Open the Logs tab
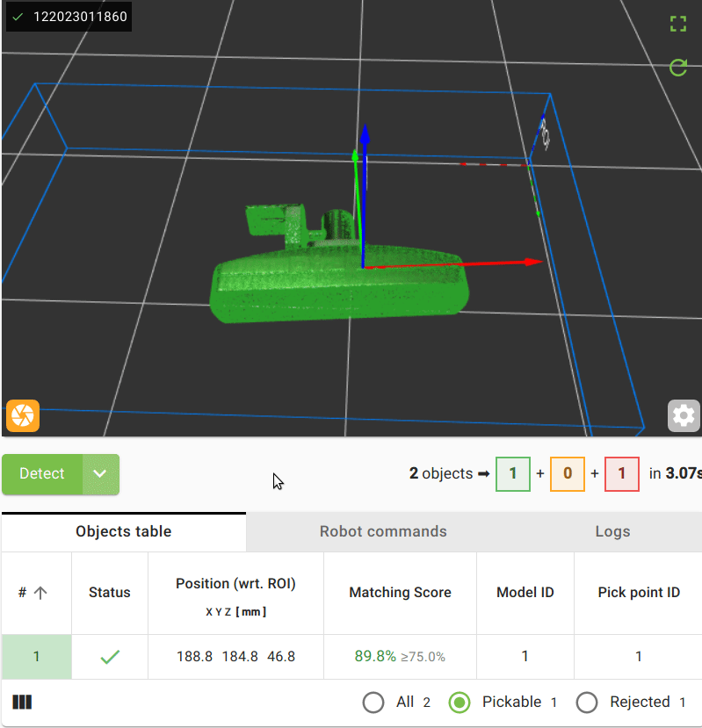The height and width of the screenshot is (728, 702). (612, 531)
